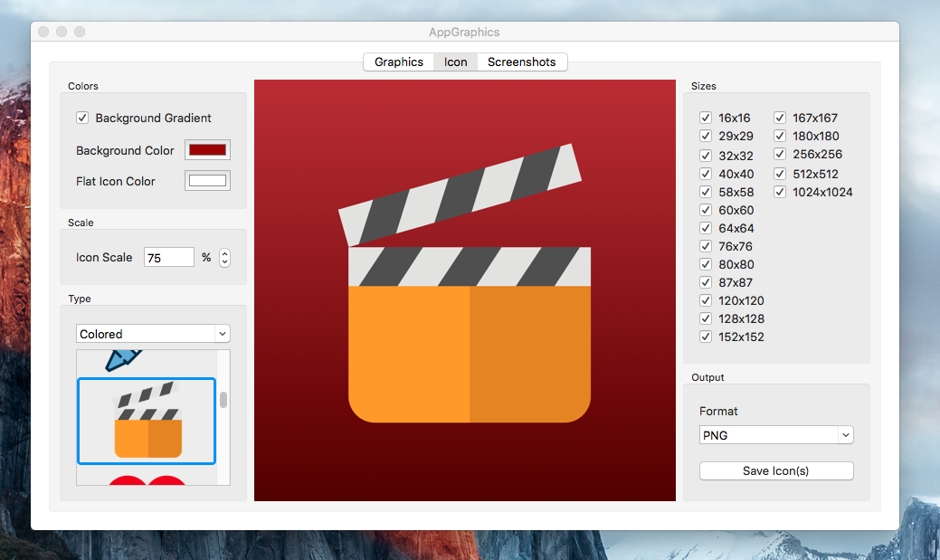The width and height of the screenshot is (940, 560).
Task: Click the Icon Scale percentage field
Action: click(x=168, y=258)
